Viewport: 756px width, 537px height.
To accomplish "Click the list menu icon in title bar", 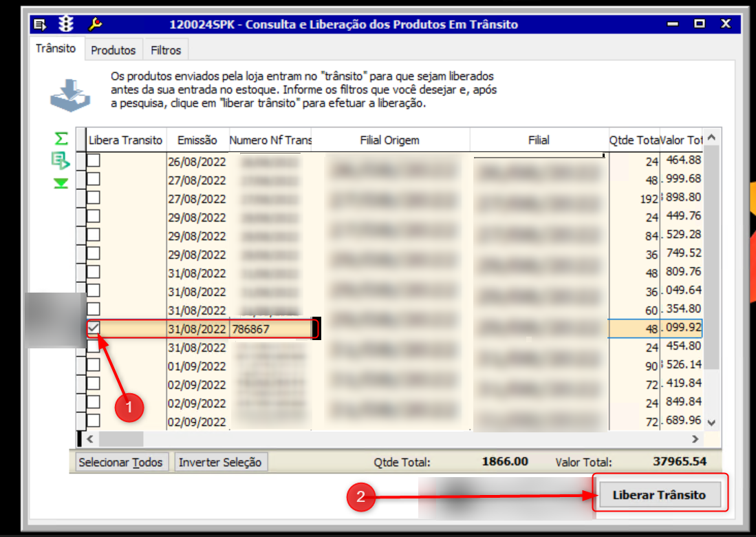I will [x=39, y=24].
